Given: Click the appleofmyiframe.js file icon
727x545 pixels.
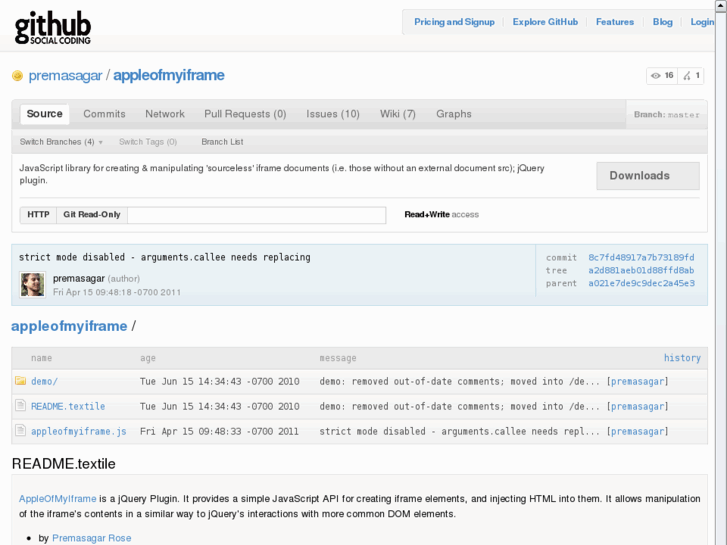Looking at the screenshot, I should (20, 430).
